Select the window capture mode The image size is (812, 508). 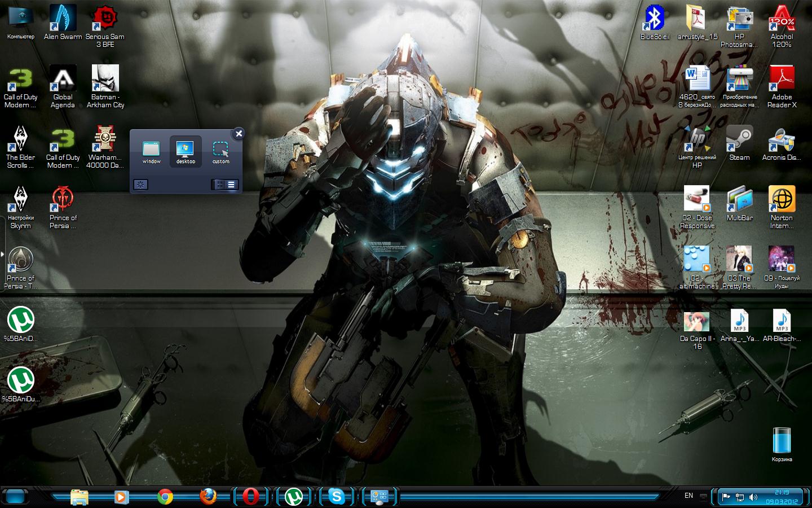click(x=151, y=152)
